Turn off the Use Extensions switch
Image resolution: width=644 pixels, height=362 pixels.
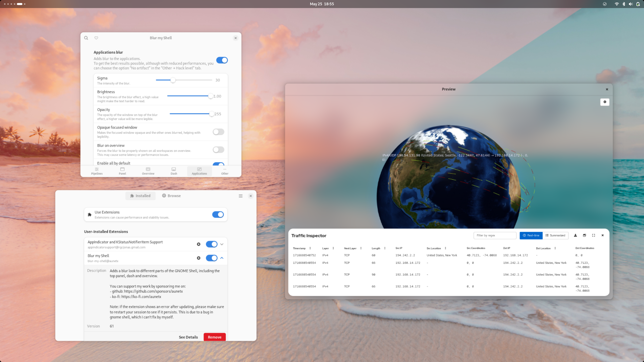pos(218,214)
